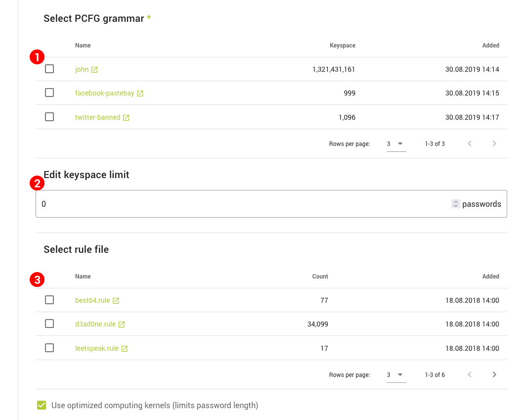Image resolution: width=525 pixels, height=420 pixels.
Task: Open d3ad0ne.rule external link icon
Action: [122, 325]
